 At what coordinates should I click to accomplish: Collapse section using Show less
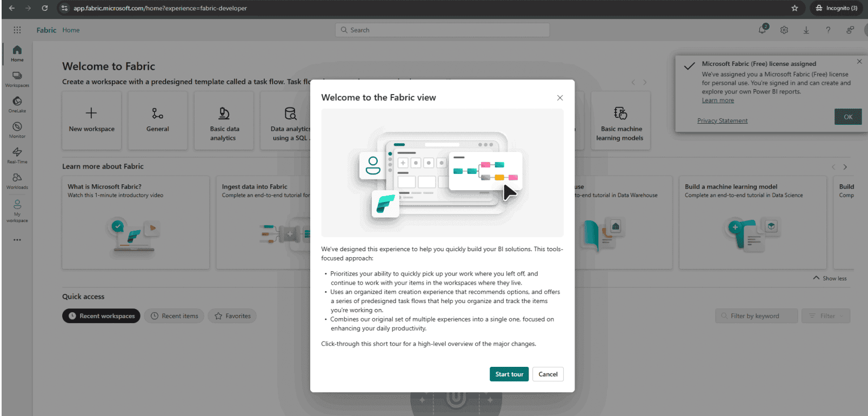[830, 278]
